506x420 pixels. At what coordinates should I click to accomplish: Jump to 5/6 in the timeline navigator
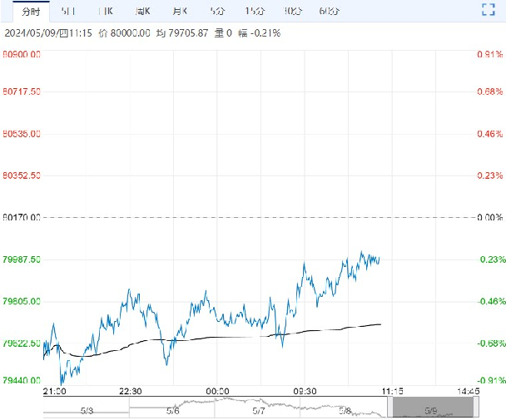[173, 411]
